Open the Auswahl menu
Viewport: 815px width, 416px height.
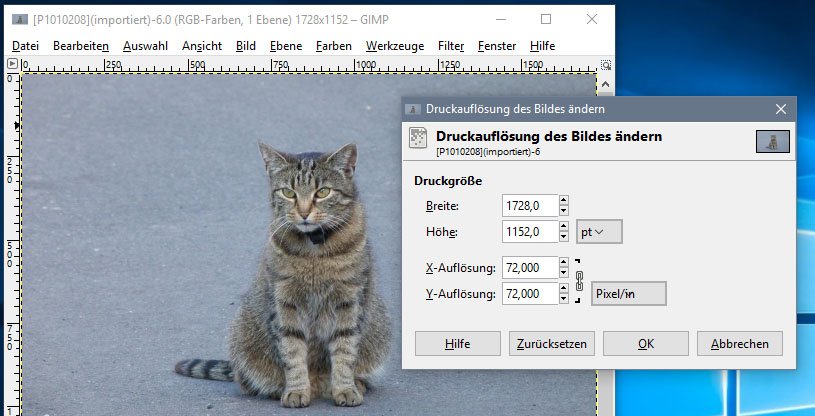coord(145,46)
